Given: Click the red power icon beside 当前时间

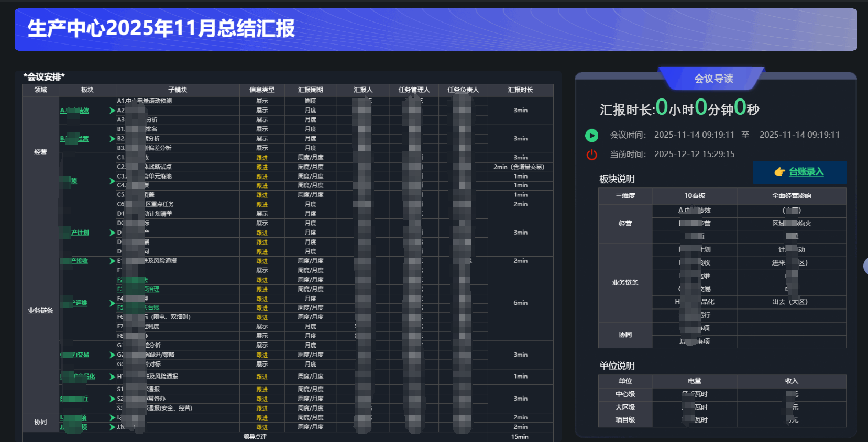Looking at the screenshot, I should point(591,154).
